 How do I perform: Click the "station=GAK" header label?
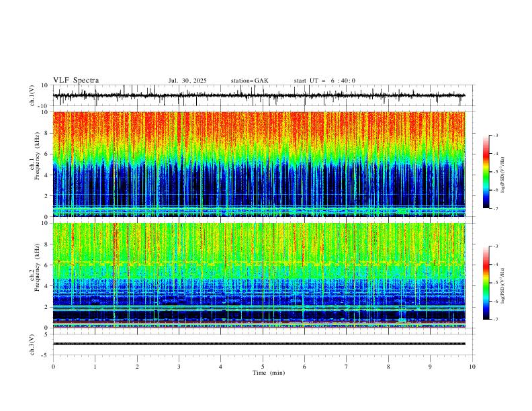(x=249, y=81)
